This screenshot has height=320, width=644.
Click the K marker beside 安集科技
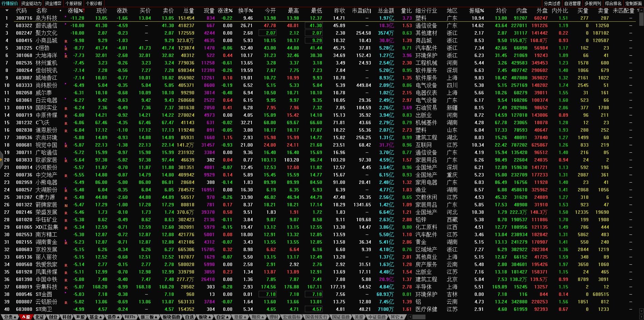pyautogui.click(x=66, y=288)
